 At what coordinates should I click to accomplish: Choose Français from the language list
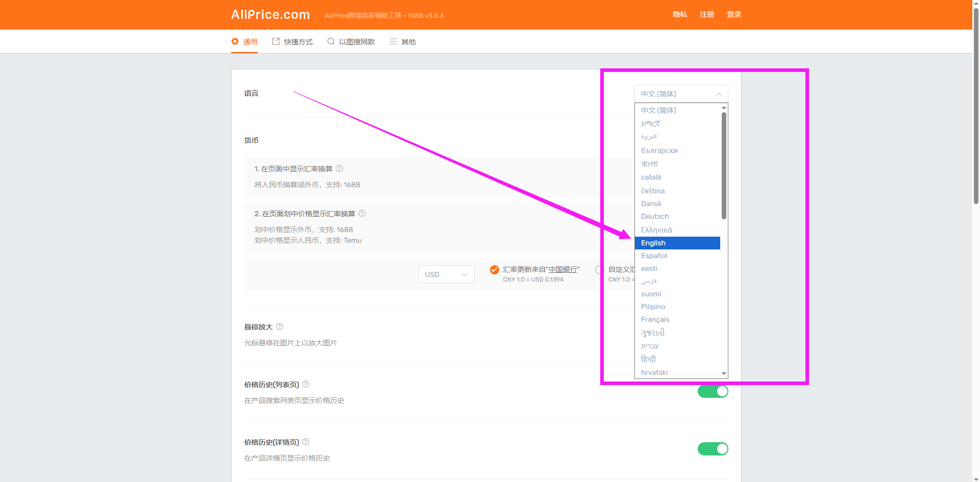[x=677, y=319]
